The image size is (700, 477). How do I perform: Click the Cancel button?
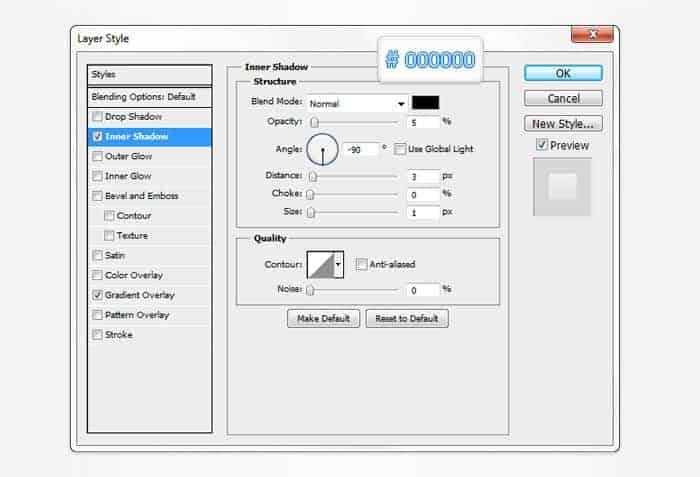[x=563, y=98]
